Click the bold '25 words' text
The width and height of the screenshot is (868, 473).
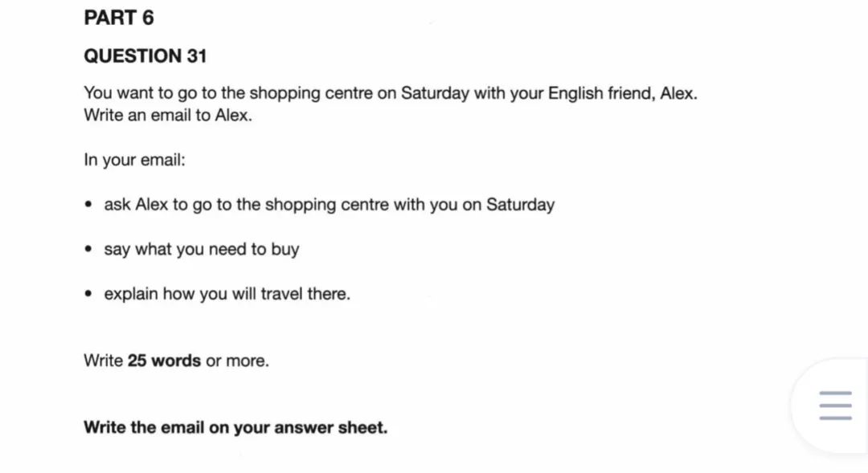(164, 361)
